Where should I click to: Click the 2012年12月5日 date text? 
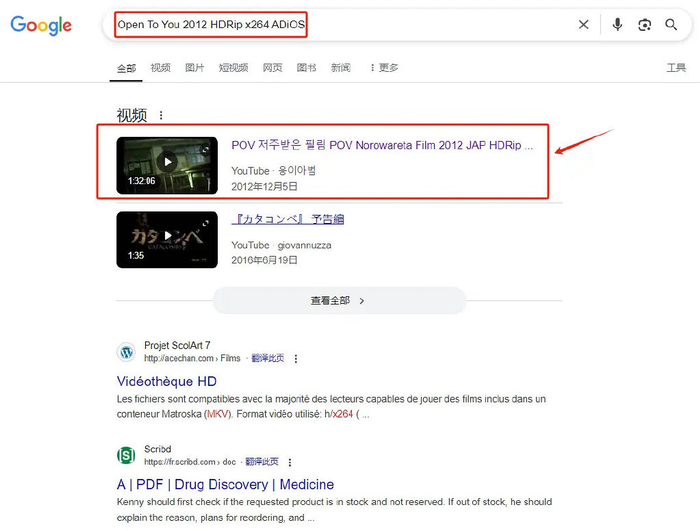[x=264, y=187]
